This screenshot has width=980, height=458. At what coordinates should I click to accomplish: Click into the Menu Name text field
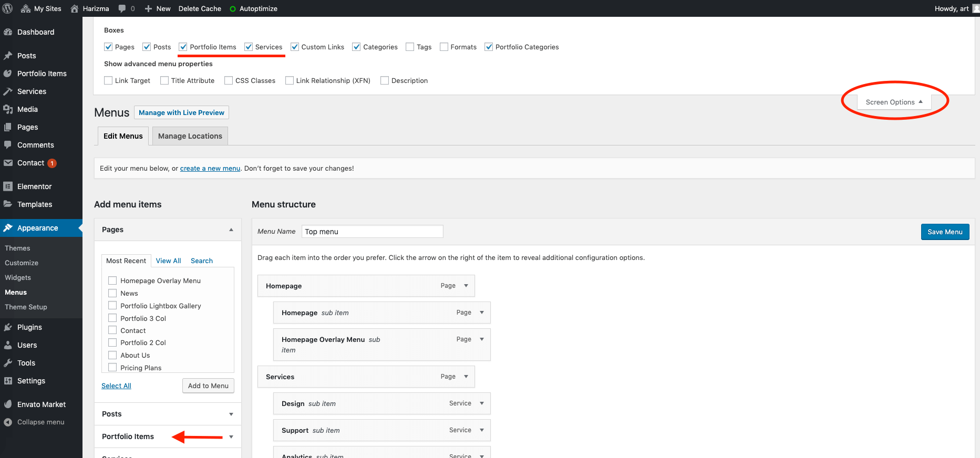[x=372, y=232]
